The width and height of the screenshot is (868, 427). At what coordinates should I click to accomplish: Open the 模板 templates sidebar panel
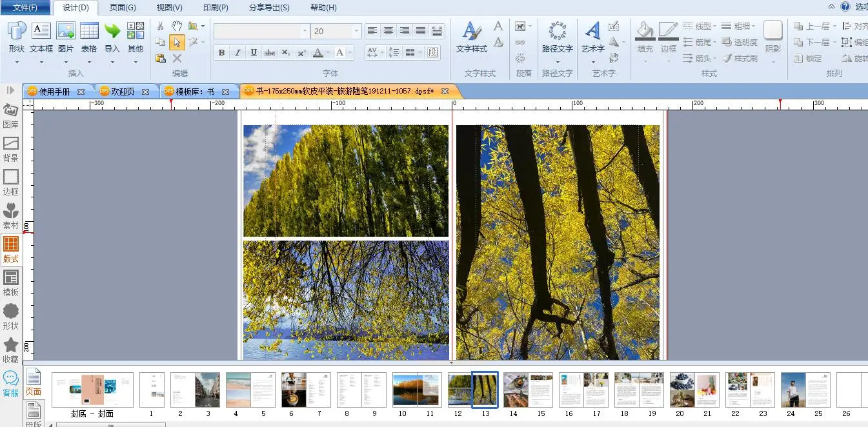11,283
